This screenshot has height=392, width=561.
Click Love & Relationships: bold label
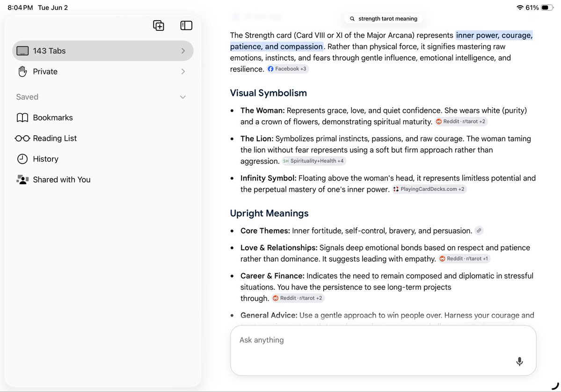[279, 248]
